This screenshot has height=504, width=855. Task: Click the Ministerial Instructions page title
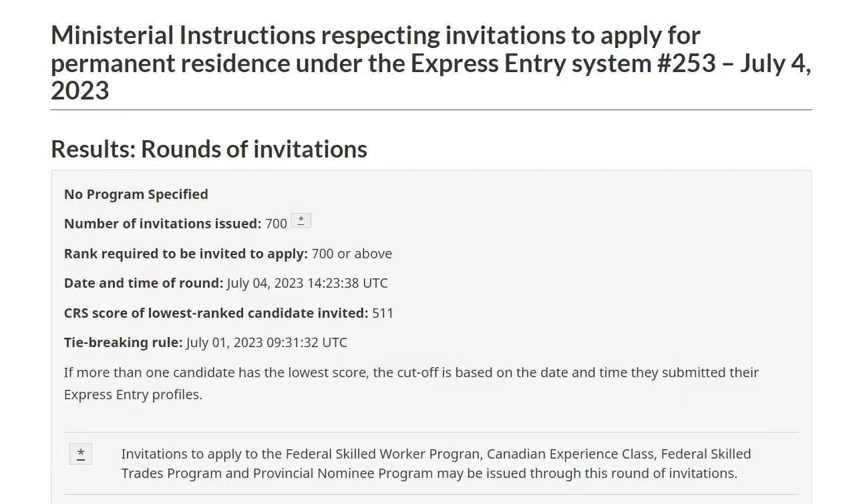click(x=431, y=63)
